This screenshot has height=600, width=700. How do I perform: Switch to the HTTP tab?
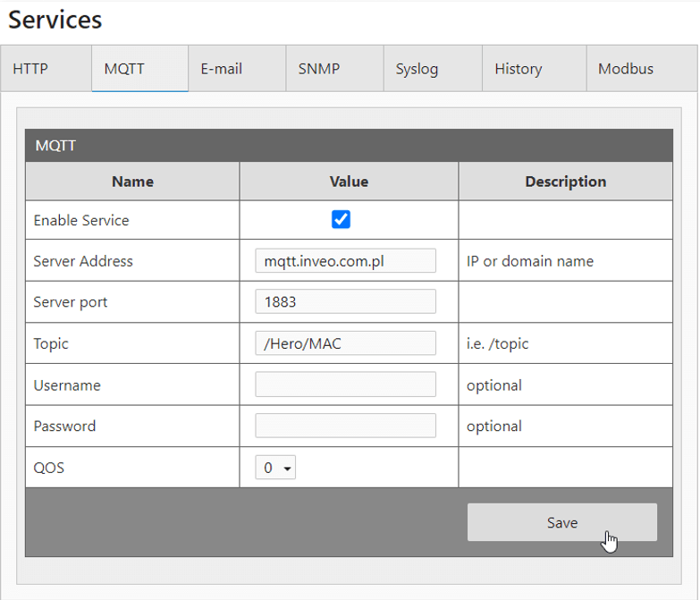point(30,69)
